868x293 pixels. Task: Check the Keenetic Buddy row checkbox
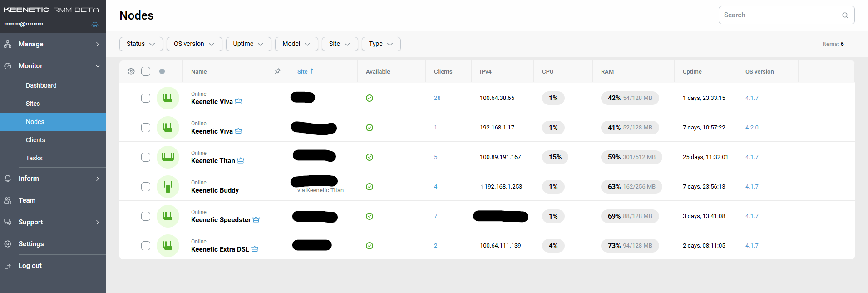(x=146, y=187)
